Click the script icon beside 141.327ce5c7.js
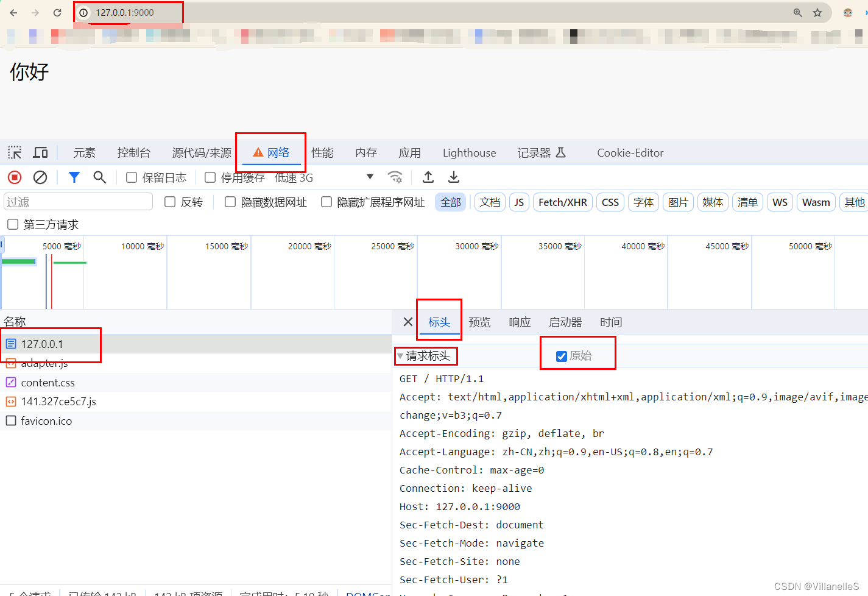 (11, 401)
